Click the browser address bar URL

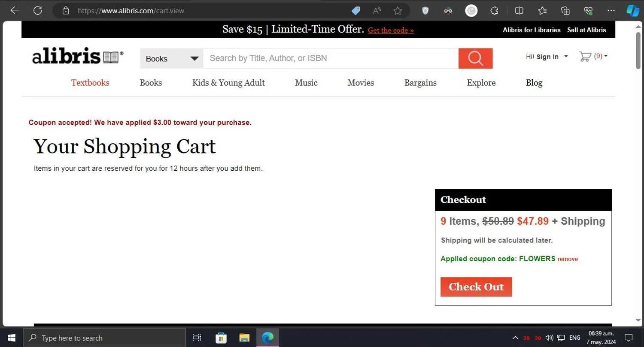131,11
